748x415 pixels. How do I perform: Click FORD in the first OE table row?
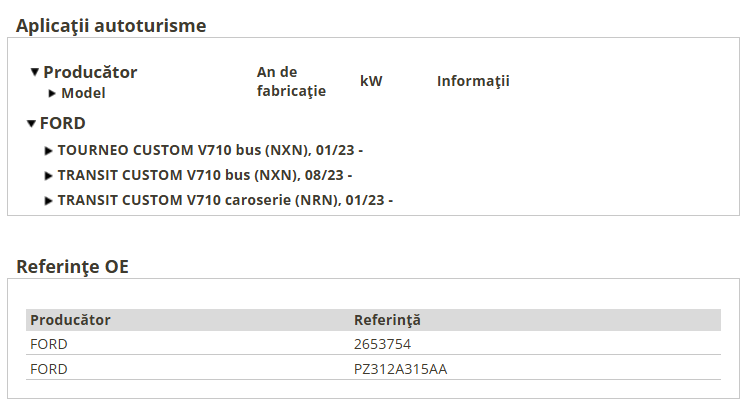(x=49, y=344)
